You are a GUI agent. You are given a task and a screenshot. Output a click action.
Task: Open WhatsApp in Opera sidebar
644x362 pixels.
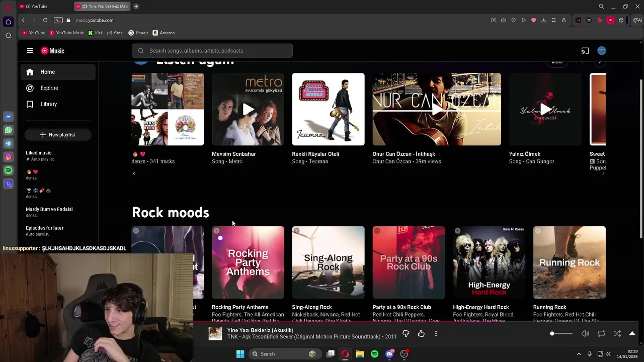[8, 130]
